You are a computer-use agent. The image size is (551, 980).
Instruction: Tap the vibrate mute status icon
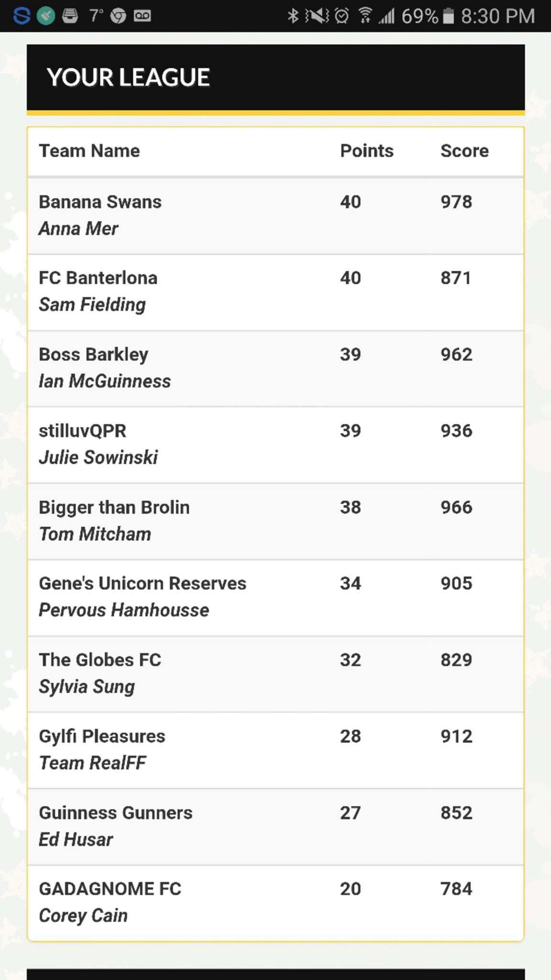click(317, 16)
